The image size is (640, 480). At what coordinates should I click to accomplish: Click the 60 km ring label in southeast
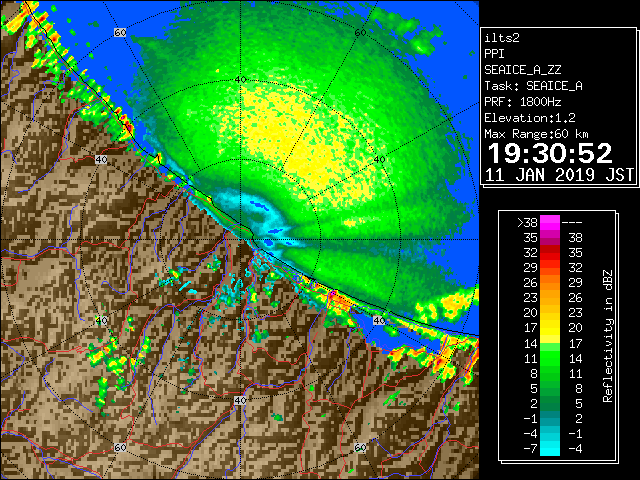[360, 448]
